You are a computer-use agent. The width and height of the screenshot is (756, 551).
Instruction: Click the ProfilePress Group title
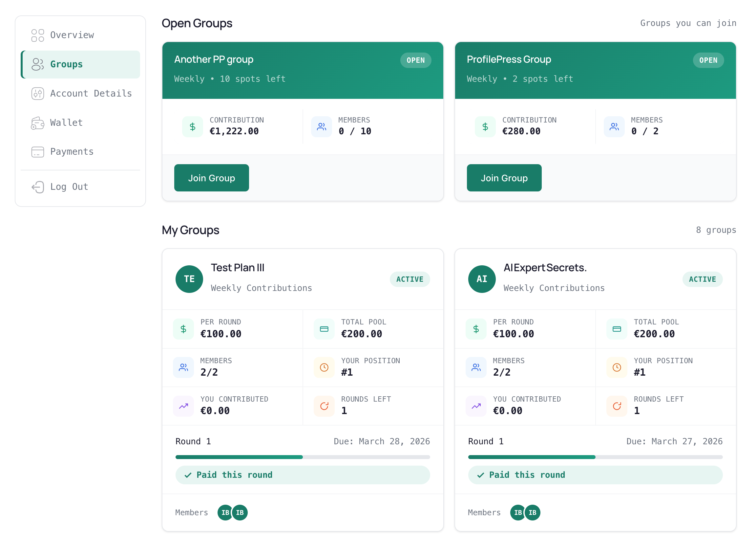509,59
